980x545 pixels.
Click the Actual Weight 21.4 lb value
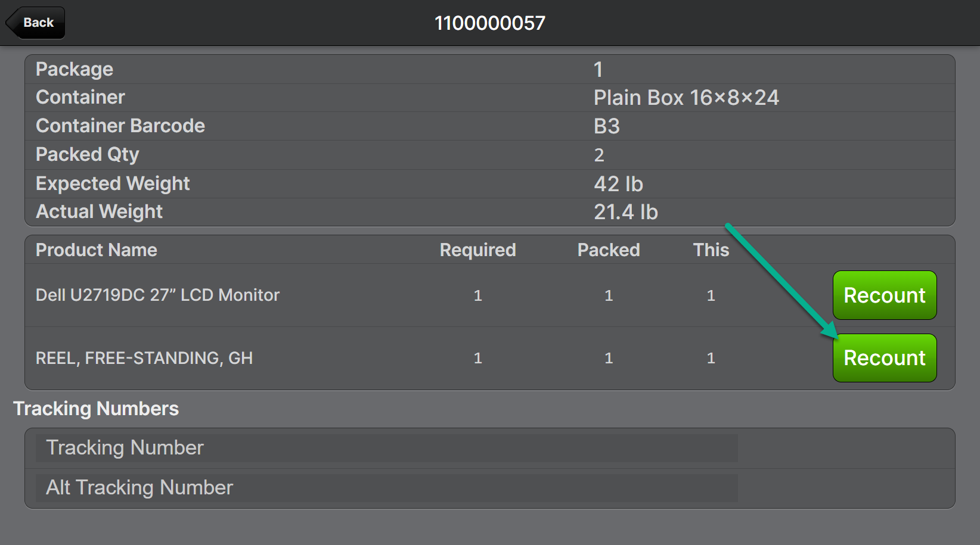[625, 212]
